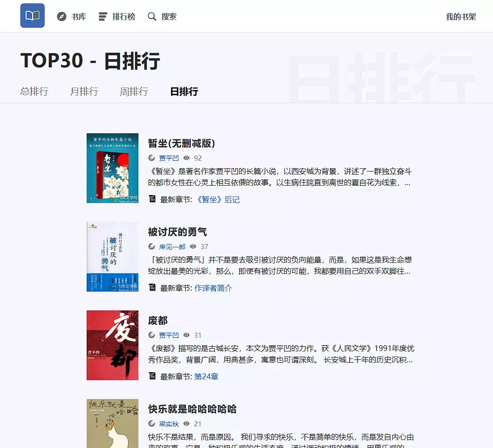
Task: Open the book title 被讨厌的勇气
Action: pos(178,232)
